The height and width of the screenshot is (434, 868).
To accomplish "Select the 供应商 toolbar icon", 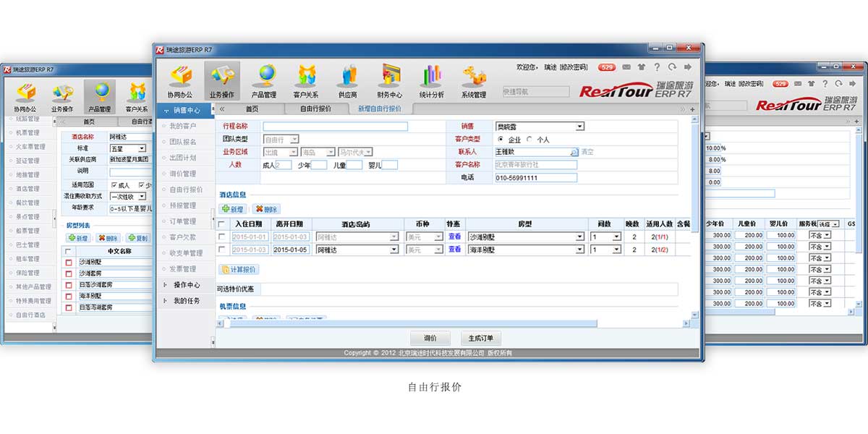I will coord(347,78).
